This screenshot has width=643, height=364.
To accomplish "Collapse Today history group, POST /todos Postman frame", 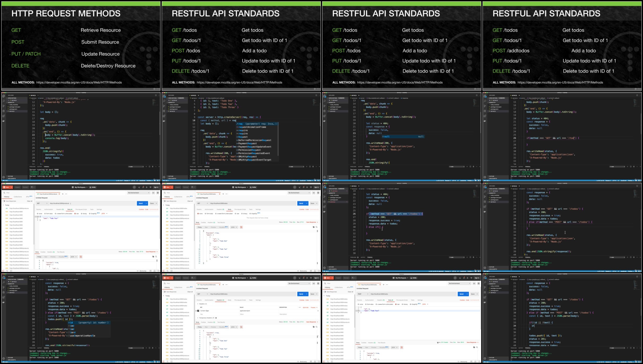I will point(324,296).
